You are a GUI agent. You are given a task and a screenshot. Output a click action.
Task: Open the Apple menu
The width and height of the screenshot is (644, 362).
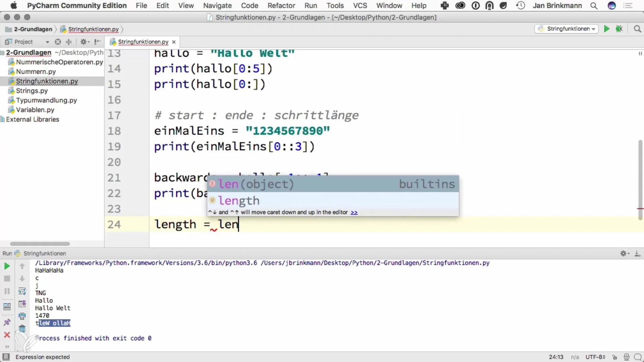tap(13, 6)
